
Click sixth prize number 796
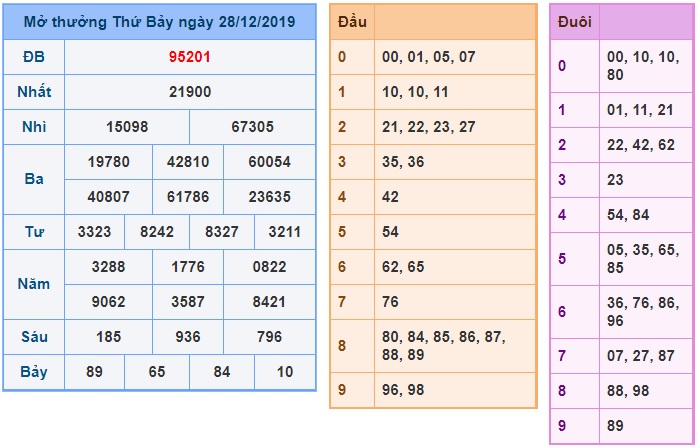(269, 337)
